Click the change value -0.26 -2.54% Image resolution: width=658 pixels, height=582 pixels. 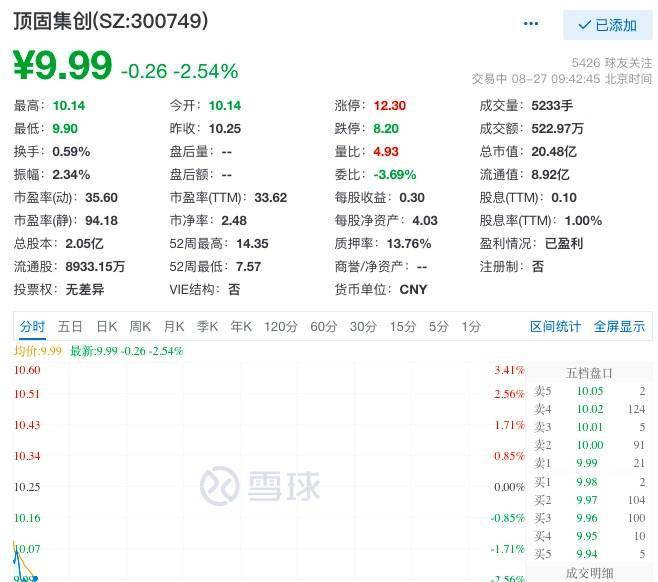(x=180, y=71)
